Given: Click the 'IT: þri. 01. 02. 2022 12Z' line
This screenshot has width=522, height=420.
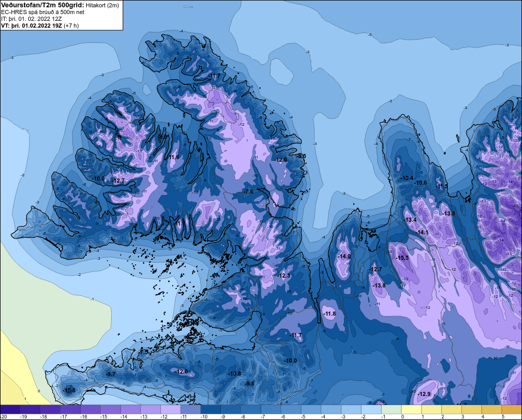Looking at the screenshot, I should coord(31,19).
